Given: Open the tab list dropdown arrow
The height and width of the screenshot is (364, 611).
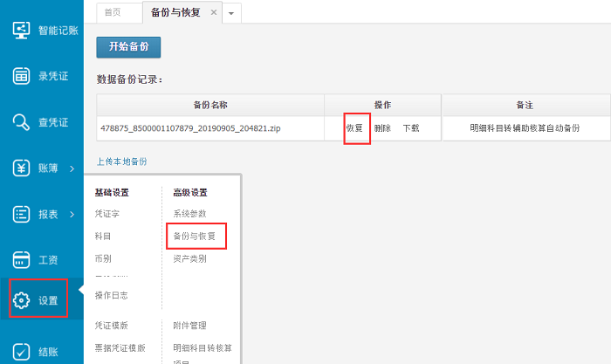Looking at the screenshot, I should pos(231,13).
